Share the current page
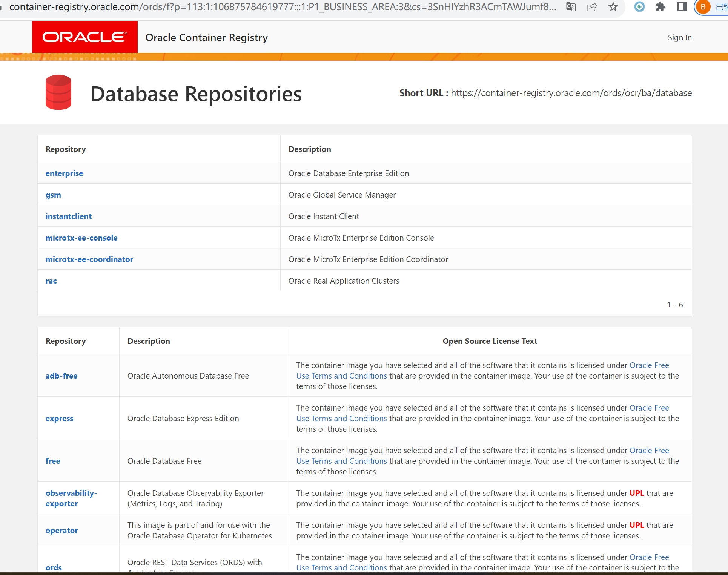728x575 pixels. click(592, 7)
